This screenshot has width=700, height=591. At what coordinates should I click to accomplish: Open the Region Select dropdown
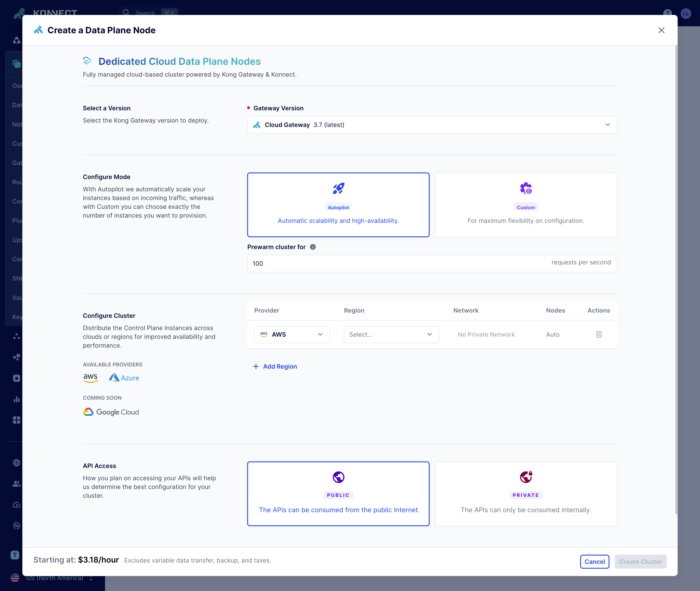tap(391, 334)
